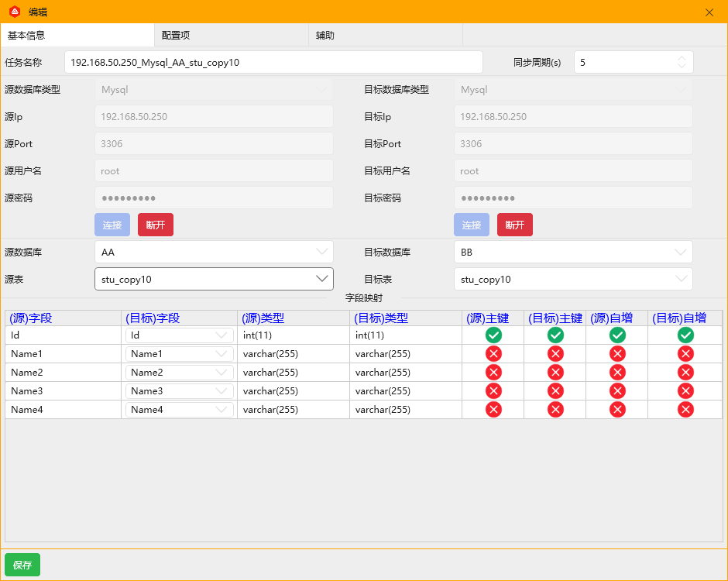Open target field dropdown for Id row
Viewport: 728px width, 581px height.
pyautogui.click(x=179, y=335)
